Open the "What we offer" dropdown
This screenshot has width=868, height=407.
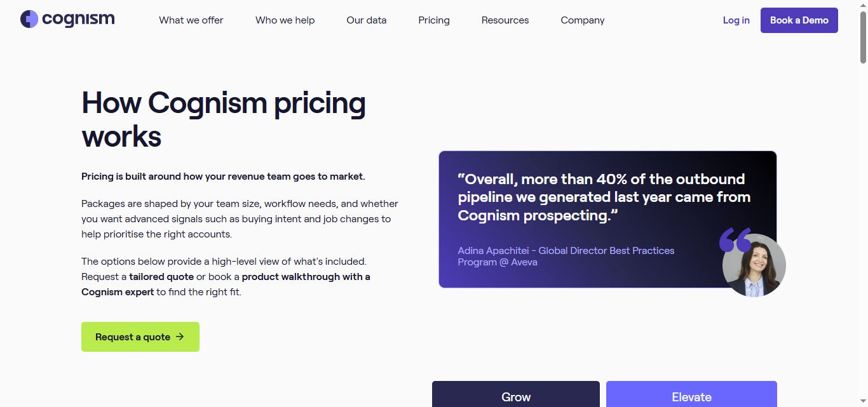[x=191, y=20]
